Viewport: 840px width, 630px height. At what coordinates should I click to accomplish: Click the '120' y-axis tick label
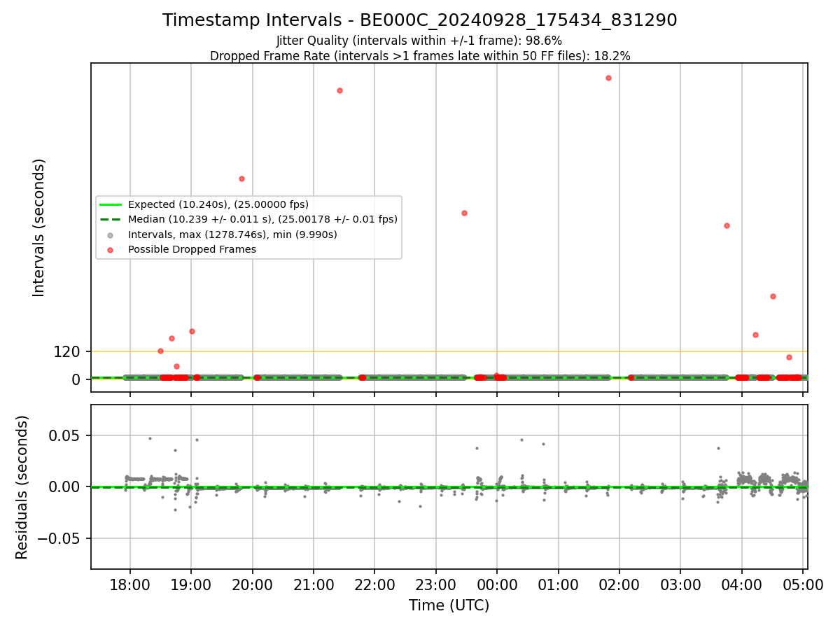pos(68,352)
